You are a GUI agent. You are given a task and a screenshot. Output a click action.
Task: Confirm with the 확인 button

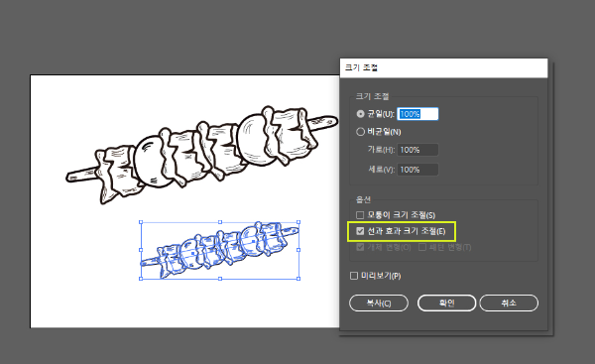click(446, 303)
